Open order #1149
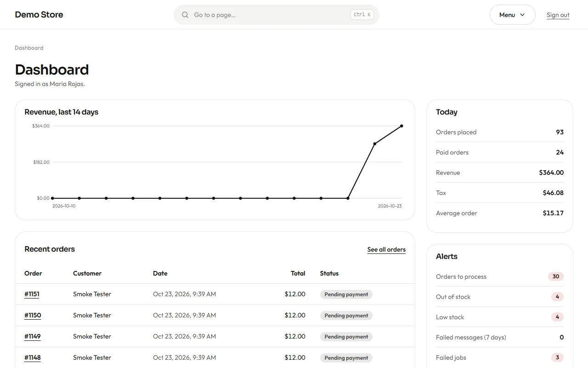This screenshot has width=588, height=368. tap(33, 336)
